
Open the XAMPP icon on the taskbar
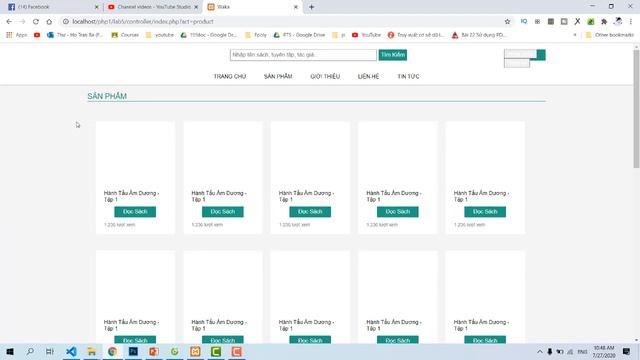pyautogui.click(x=195, y=351)
